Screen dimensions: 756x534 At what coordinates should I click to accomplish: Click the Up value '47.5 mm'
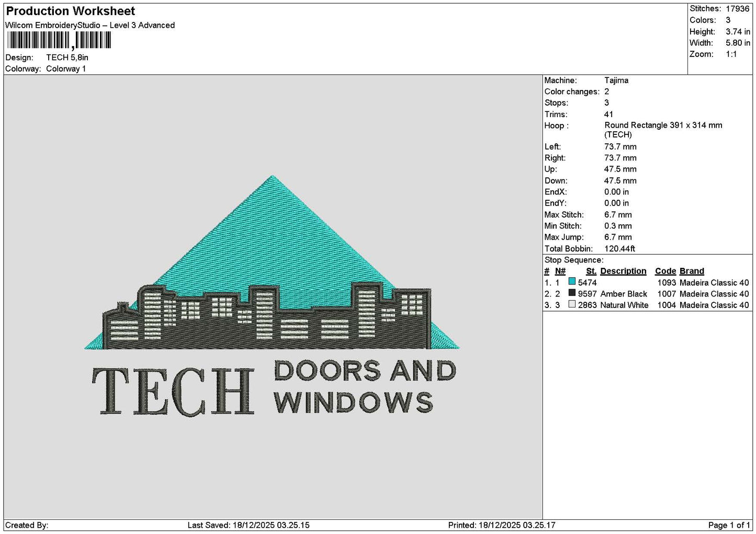coord(620,169)
